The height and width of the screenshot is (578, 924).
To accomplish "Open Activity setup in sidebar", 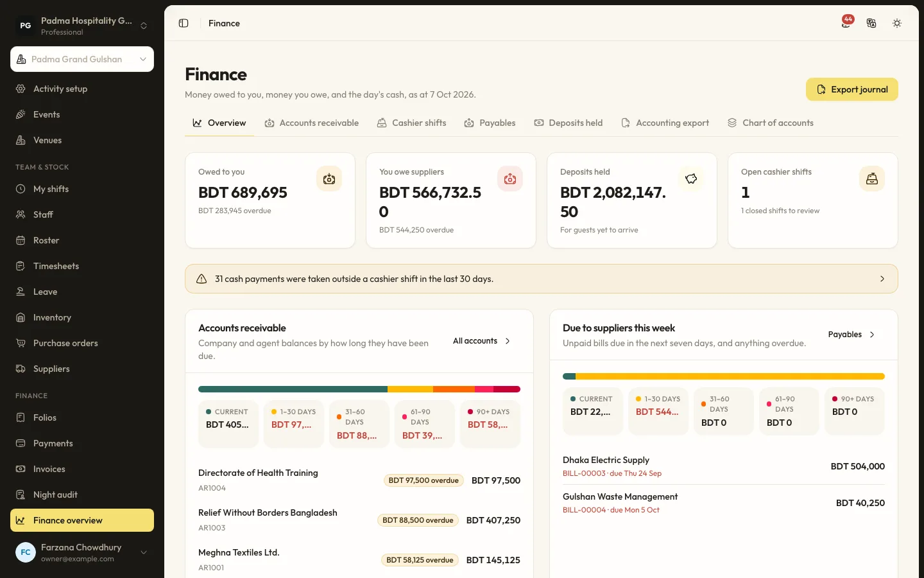I will click(82, 89).
